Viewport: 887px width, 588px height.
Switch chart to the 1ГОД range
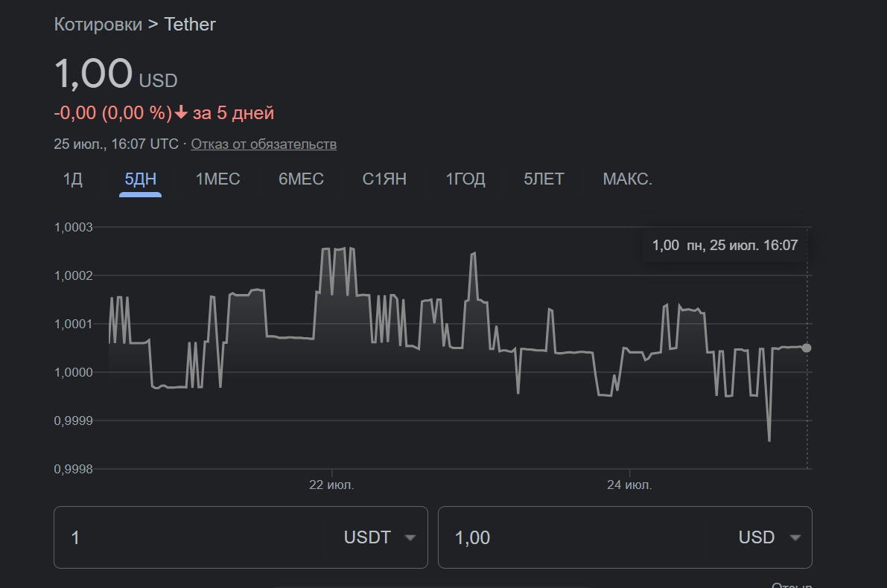pyautogui.click(x=465, y=179)
